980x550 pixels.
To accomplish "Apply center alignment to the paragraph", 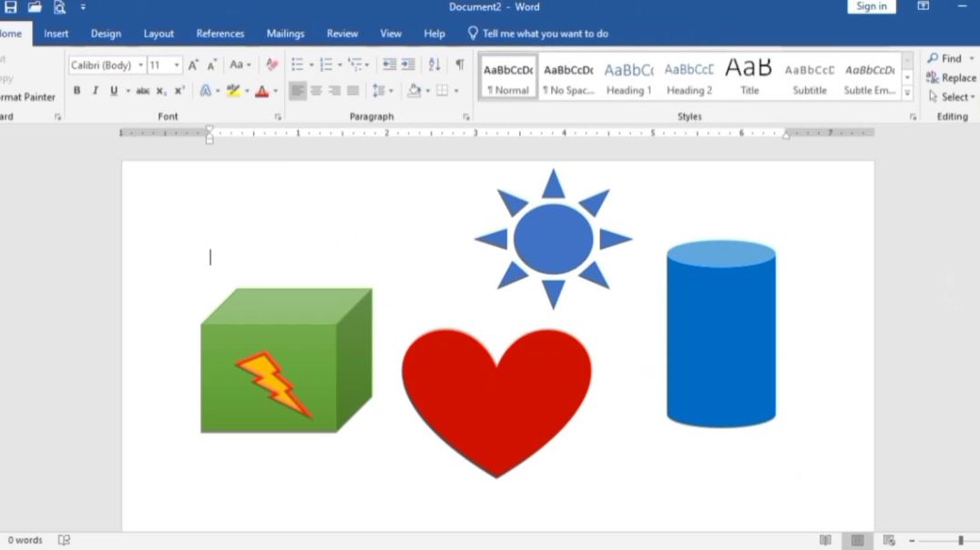I will [x=316, y=91].
